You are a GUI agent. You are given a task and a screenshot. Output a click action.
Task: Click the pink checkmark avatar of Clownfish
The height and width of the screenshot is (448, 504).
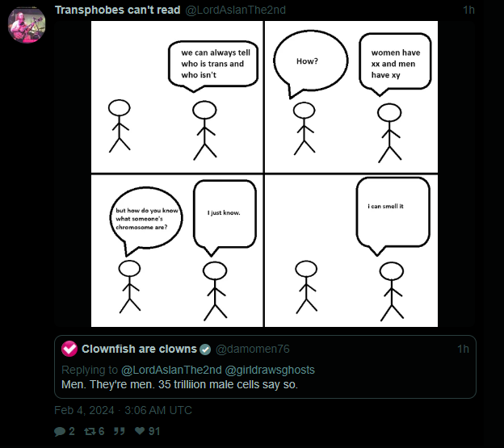point(69,349)
